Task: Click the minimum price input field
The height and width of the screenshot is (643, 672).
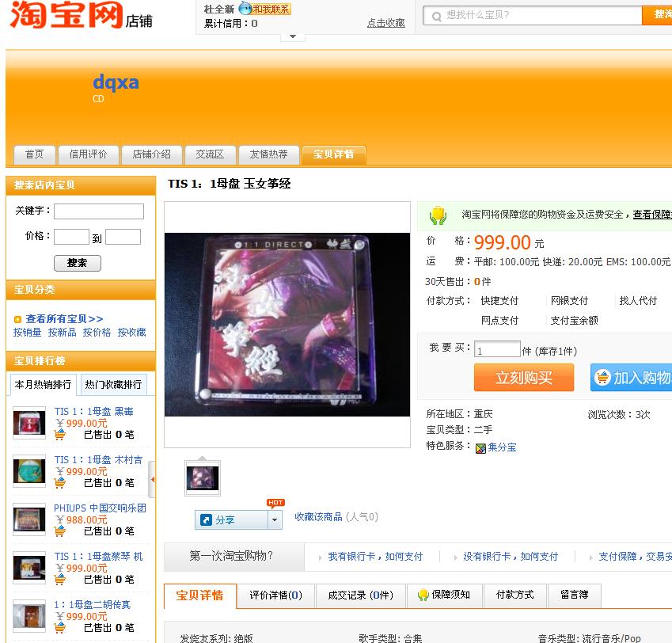Action: 71,237
